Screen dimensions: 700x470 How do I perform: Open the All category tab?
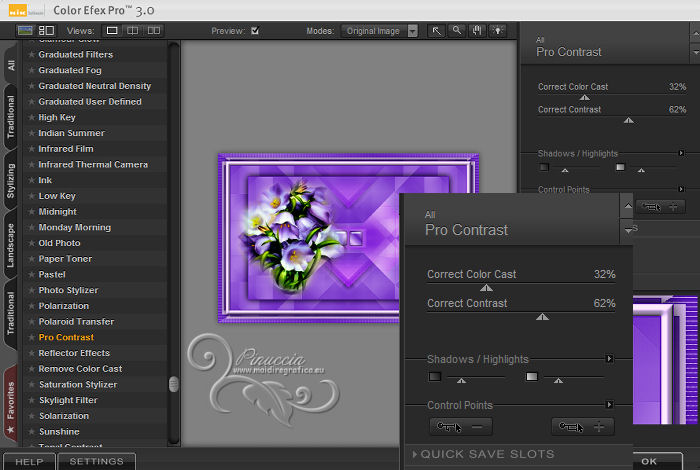coord(11,65)
